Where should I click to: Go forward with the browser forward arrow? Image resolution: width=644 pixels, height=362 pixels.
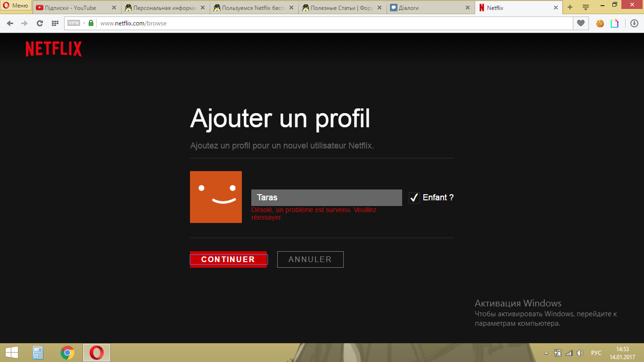point(25,23)
